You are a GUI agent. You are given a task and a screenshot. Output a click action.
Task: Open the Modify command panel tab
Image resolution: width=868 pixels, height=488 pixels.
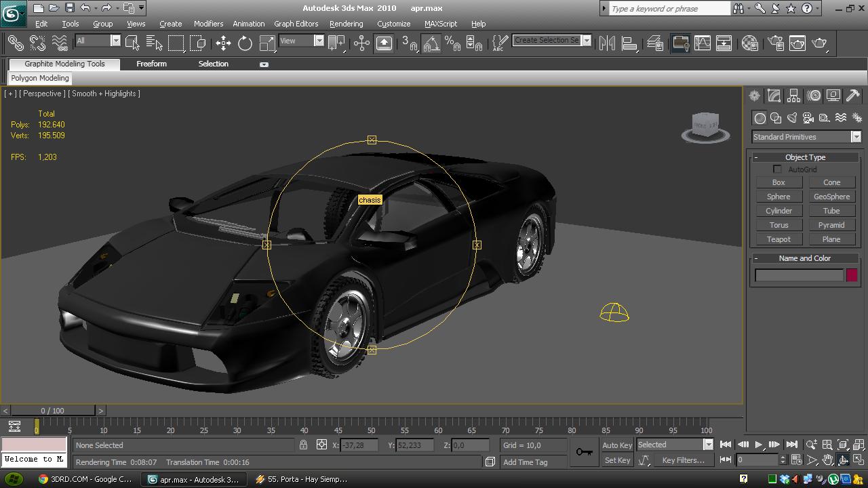[x=774, y=96]
